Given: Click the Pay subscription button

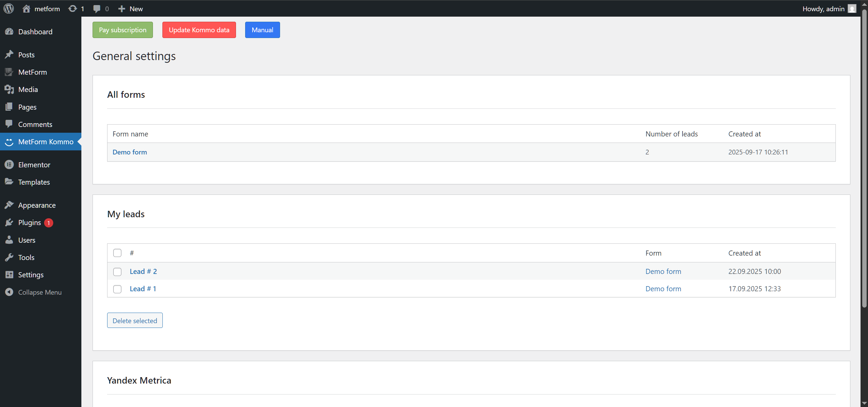Looking at the screenshot, I should click(x=122, y=30).
